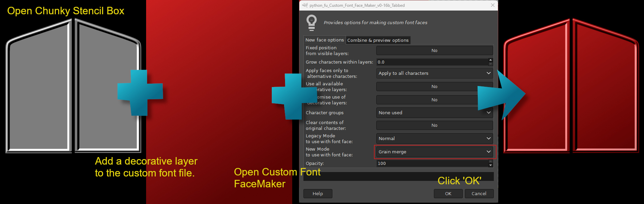Click Grow characters within layers value field
This screenshot has height=204, width=644.
432,62
